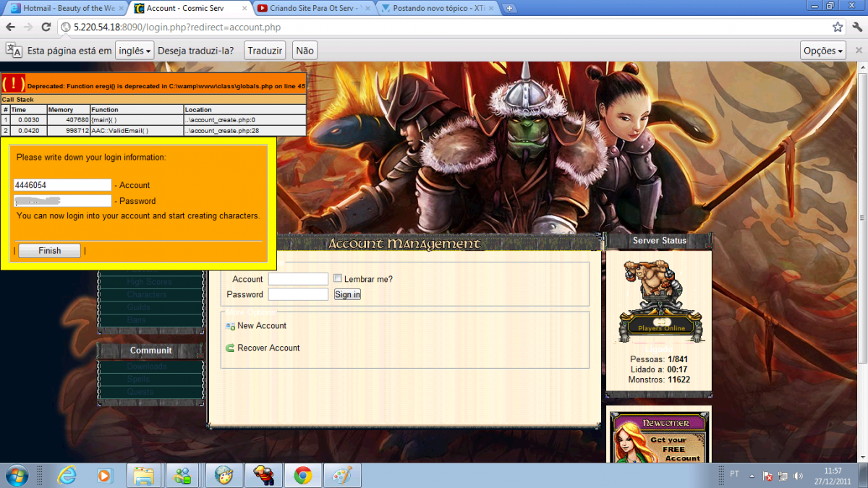Show hidden system tray icons
The image size is (868, 488).
pyautogui.click(x=754, y=476)
